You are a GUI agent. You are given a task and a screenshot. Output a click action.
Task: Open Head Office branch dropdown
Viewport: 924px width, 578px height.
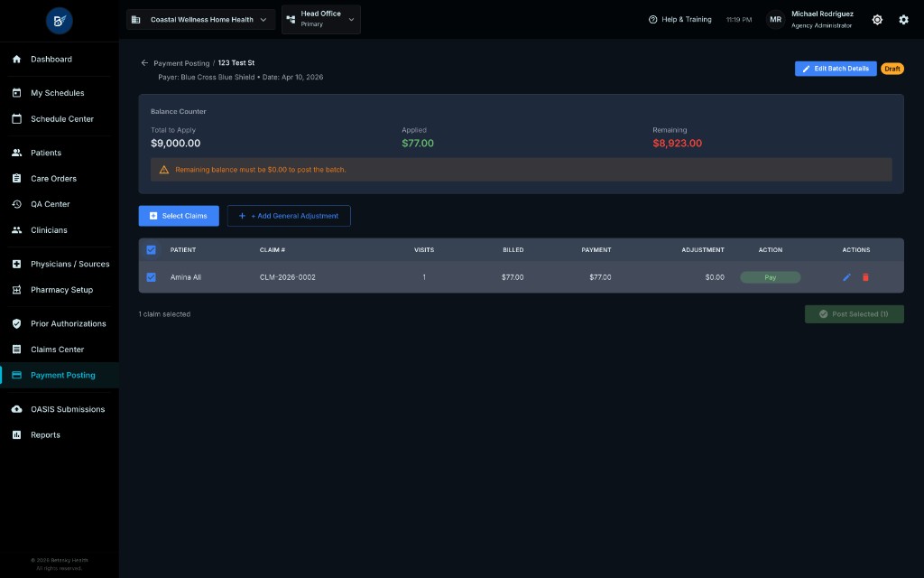321,20
